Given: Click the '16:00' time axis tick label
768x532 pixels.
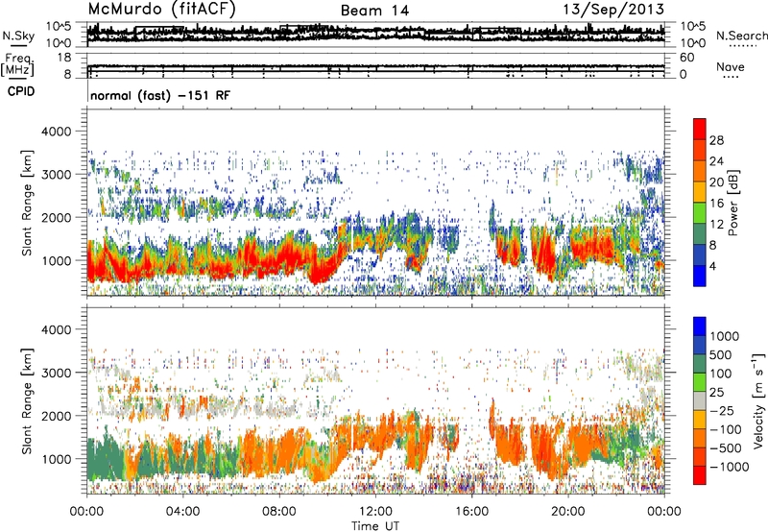Looking at the screenshot, I should [471, 511].
